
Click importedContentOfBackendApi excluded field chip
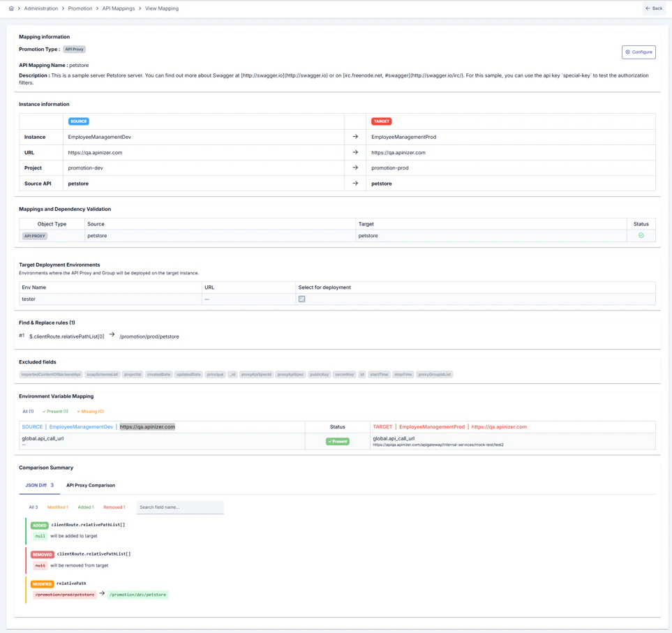(x=51, y=375)
